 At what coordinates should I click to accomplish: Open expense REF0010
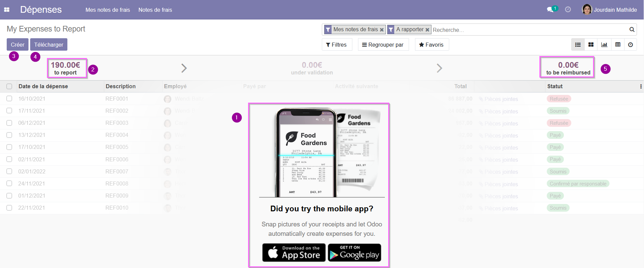[117, 208]
